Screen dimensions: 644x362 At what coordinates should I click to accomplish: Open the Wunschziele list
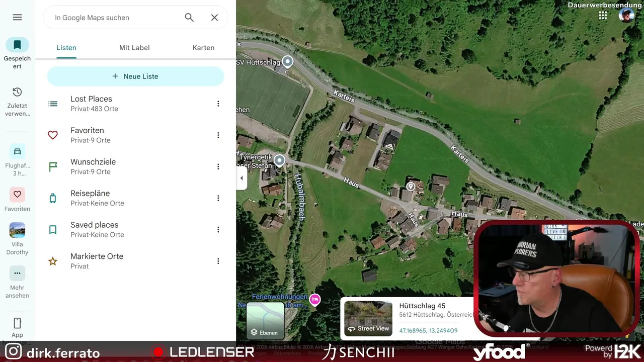135,166
